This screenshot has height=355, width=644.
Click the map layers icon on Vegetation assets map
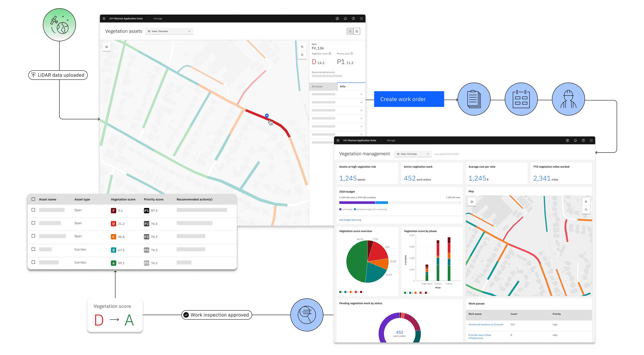pyautogui.click(x=106, y=47)
